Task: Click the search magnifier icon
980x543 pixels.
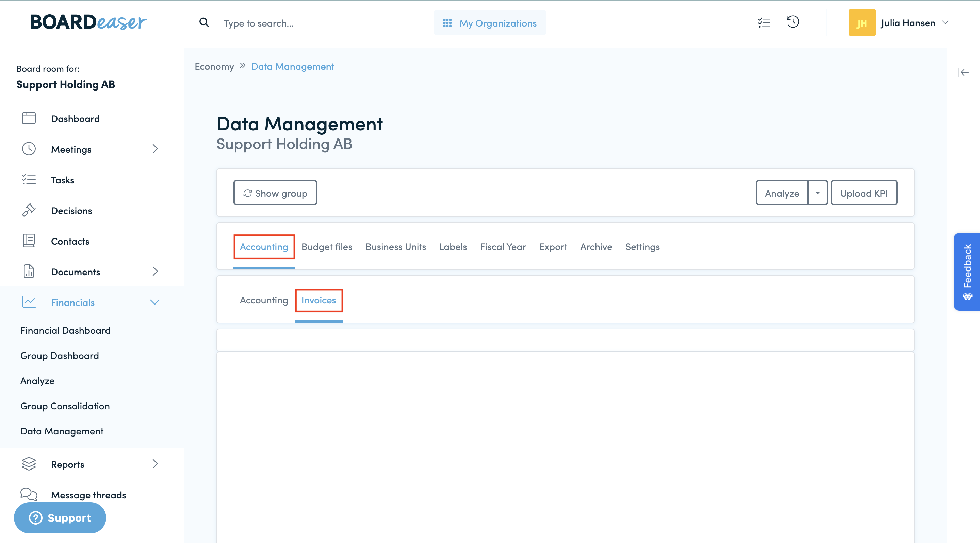Action: tap(204, 23)
